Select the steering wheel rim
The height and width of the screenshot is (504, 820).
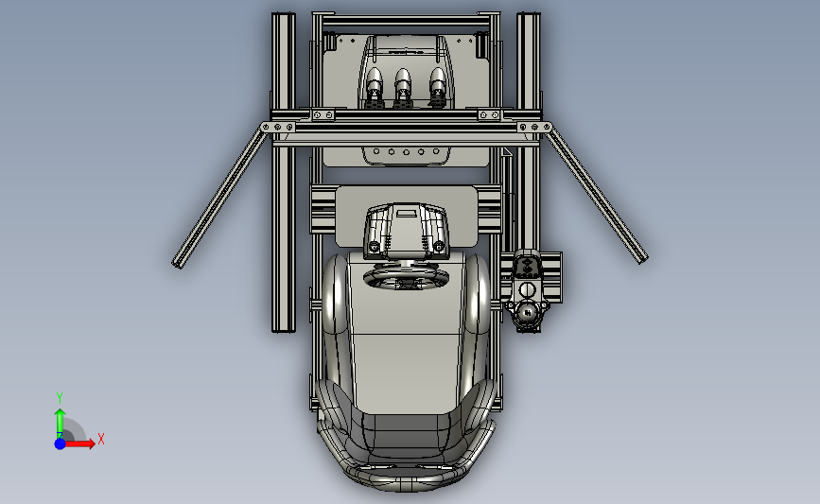(407, 277)
